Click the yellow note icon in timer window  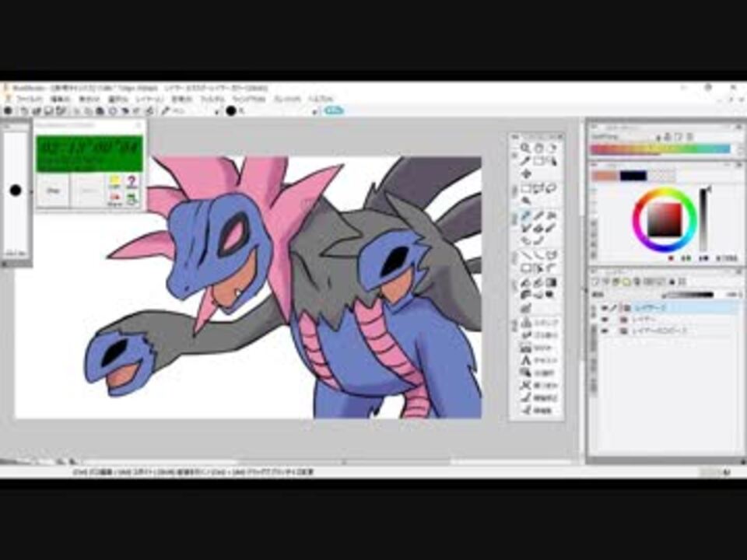(x=114, y=181)
